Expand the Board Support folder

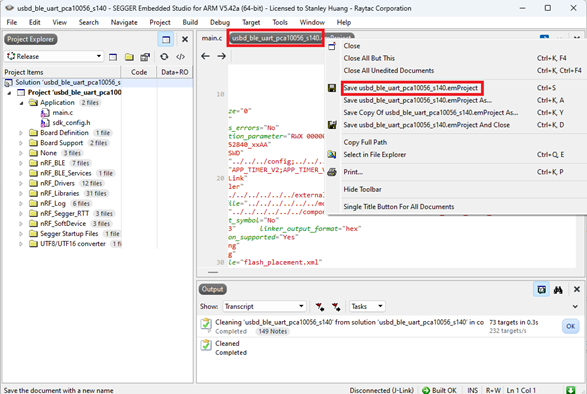tap(21, 143)
